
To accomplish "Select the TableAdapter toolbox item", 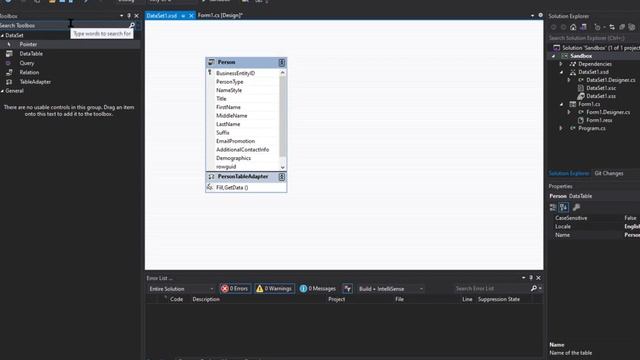I will click(35, 82).
